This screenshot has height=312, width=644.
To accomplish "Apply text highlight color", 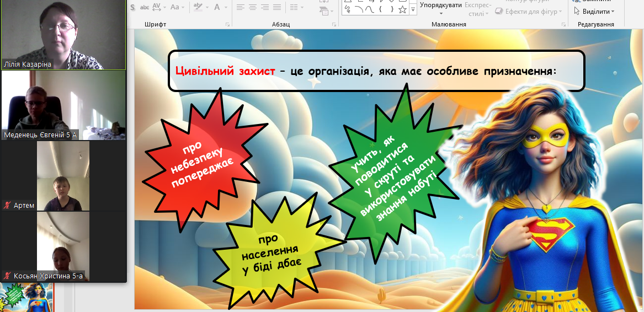I will tap(198, 7).
